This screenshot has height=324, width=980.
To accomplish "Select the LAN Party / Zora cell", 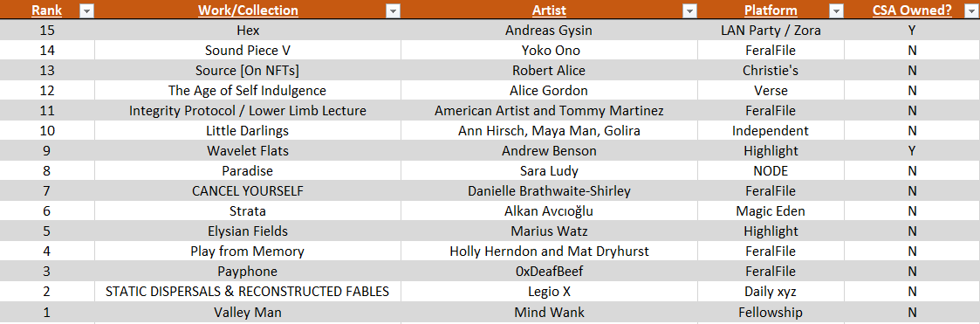I will click(x=771, y=30).
